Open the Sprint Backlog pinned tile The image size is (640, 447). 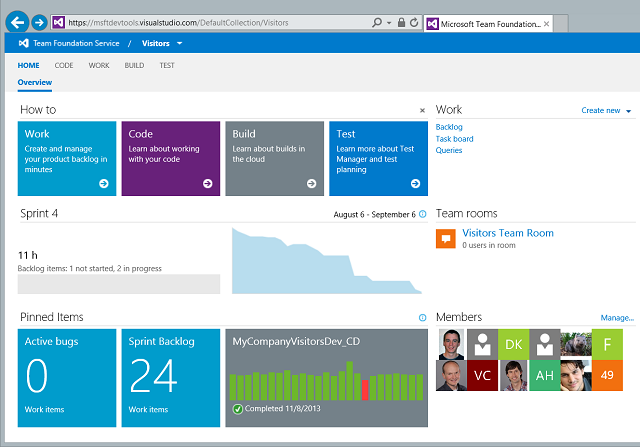click(171, 378)
